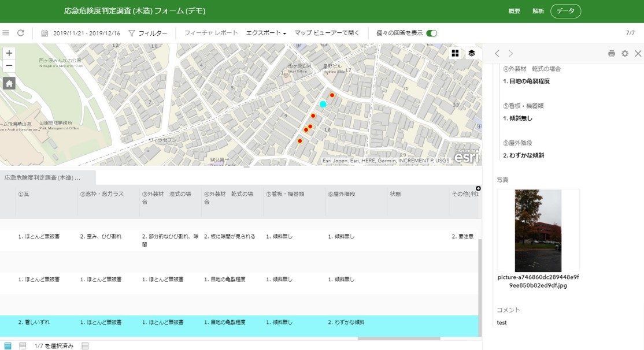Viewport: 644px width, 350px height.
Task: Click マップ ビューアーで開く
Action: [x=327, y=33]
